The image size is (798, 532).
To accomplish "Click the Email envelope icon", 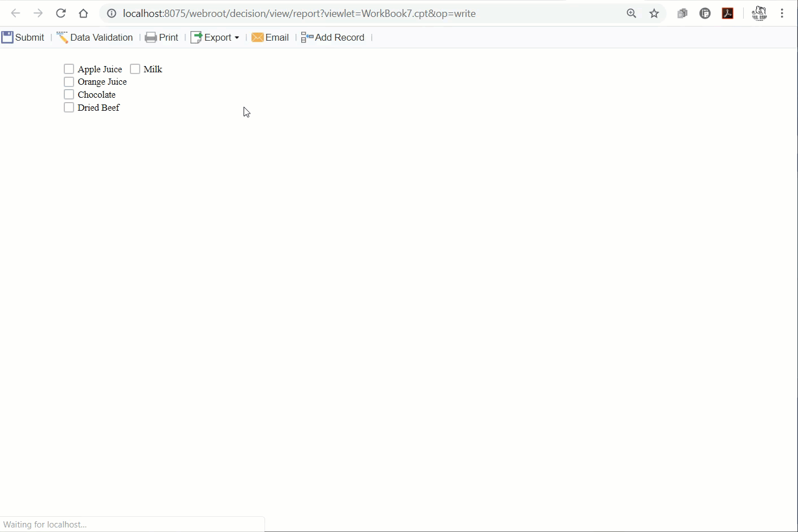I will [x=258, y=37].
